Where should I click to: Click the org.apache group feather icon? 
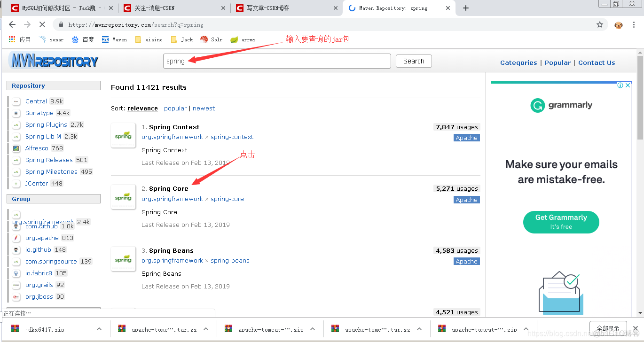pos(16,238)
